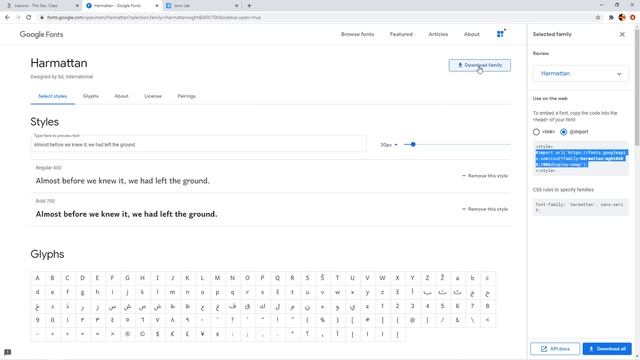The height and width of the screenshot is (360, 640).
Task: Click the feedback icon at bottom left
Action: coord(7,352)
